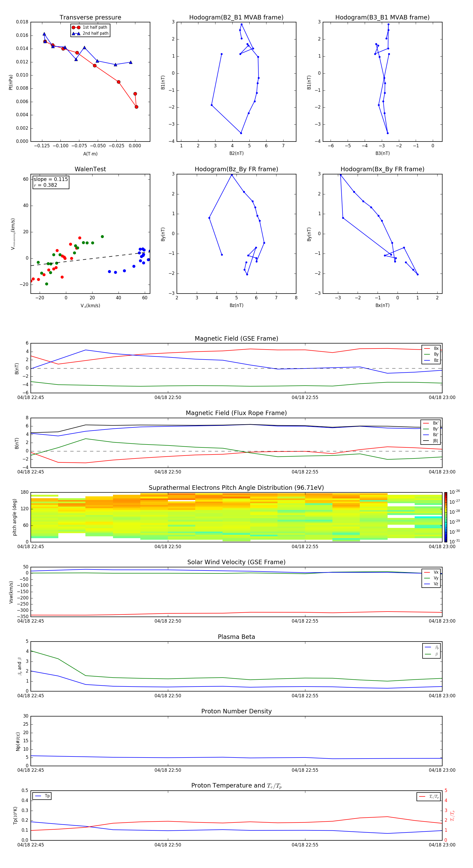Click the "Magnetic Field (GSE Frame)" title
Screen dimensions: 473x868
pos(236,339)
